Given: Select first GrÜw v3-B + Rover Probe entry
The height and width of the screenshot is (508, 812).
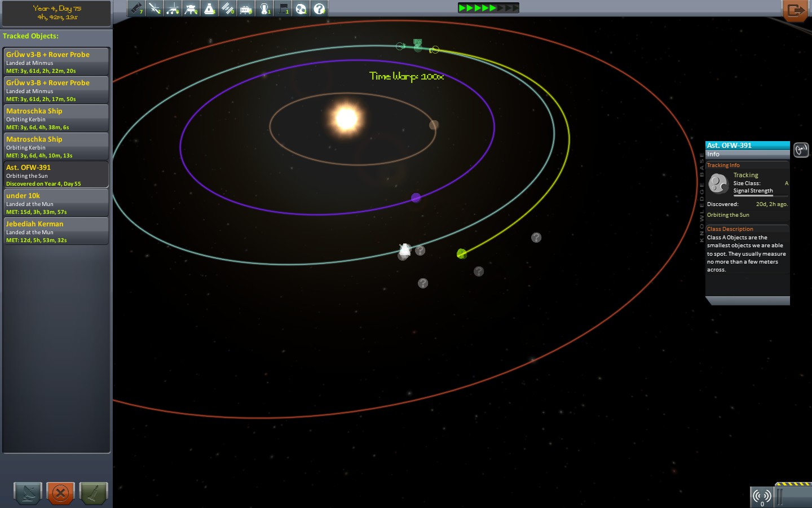Looking at the screenshot, I should [56, 62].
